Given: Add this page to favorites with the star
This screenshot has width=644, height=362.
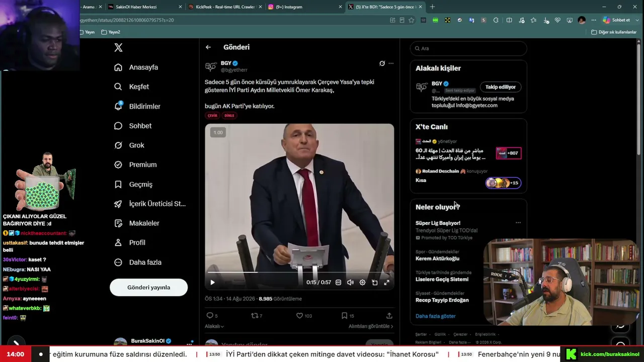Looking at the screenshot, I should 412,20.
